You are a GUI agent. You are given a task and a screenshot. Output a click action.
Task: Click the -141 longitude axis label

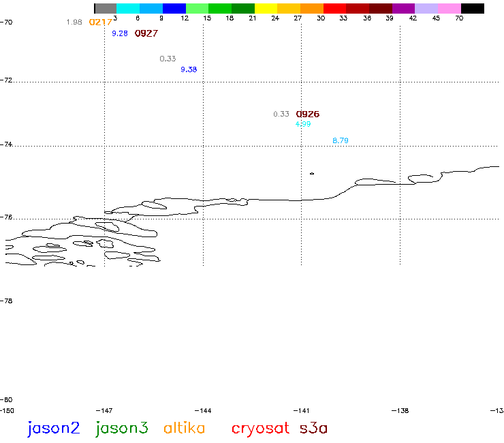[302, 411]
